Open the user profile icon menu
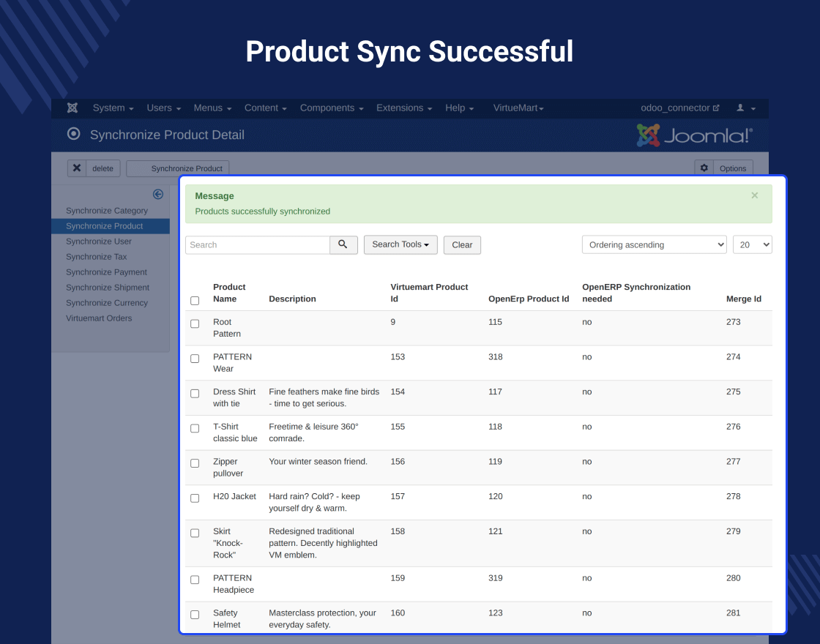820x644 pixels. point(746,108)
